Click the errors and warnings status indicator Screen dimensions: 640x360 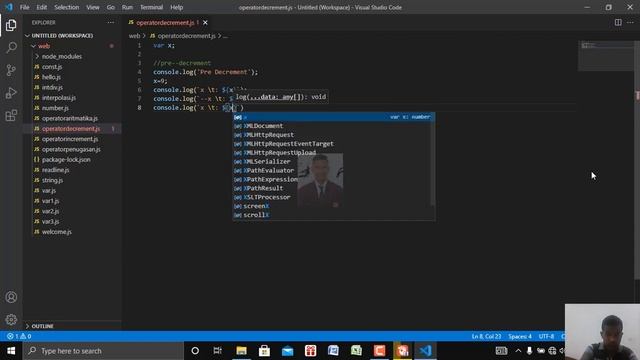pyautogui.click(x=19, y=336)
